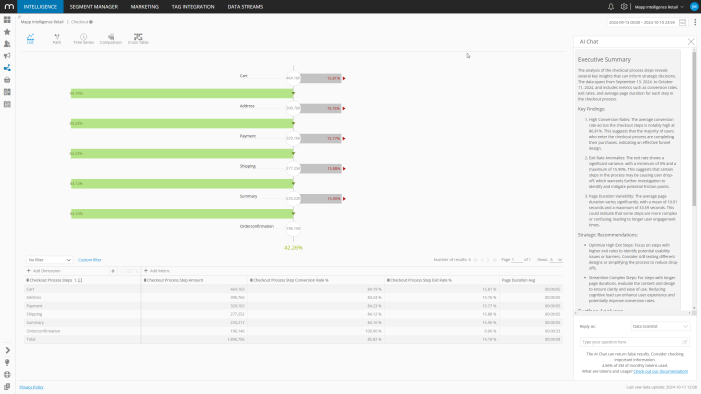Click the Summary row in the table

pyautogui.click(x=293, y=323)
